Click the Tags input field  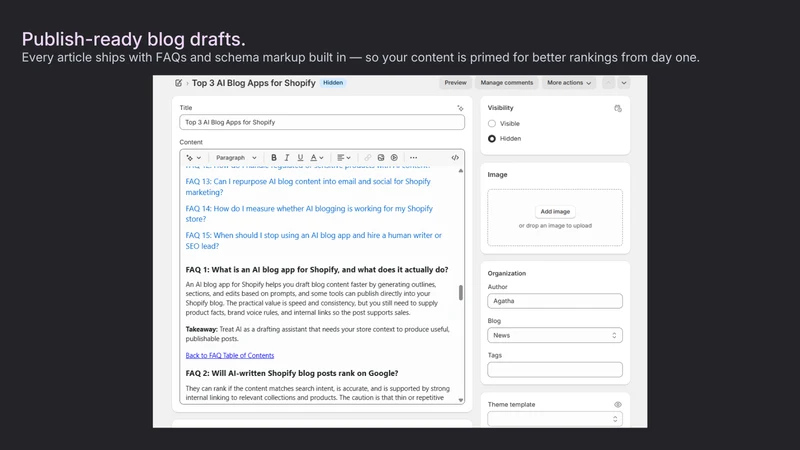(555, 369)
